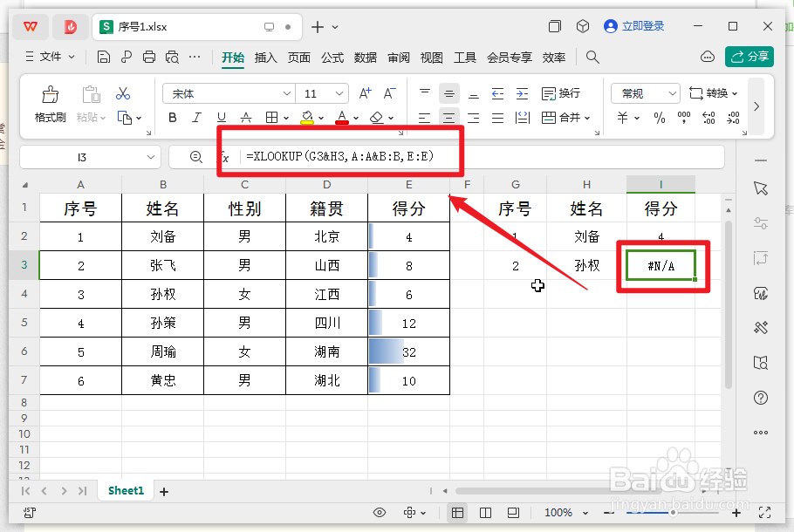794x532 pixels.
Task: Click the Search magnifier icon in the ribbon
Action: [x=592, y=58]
